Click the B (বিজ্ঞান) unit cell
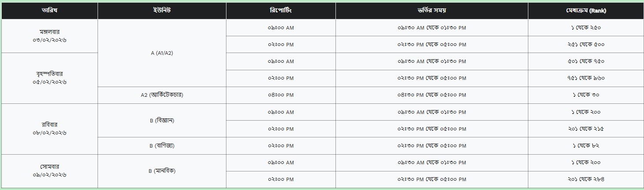The width and height of the screenshot is (644, 190). pos(162,120)
